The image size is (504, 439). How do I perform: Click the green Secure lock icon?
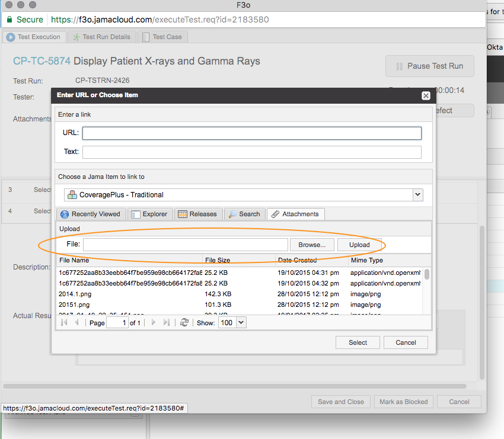click(9, 20)
